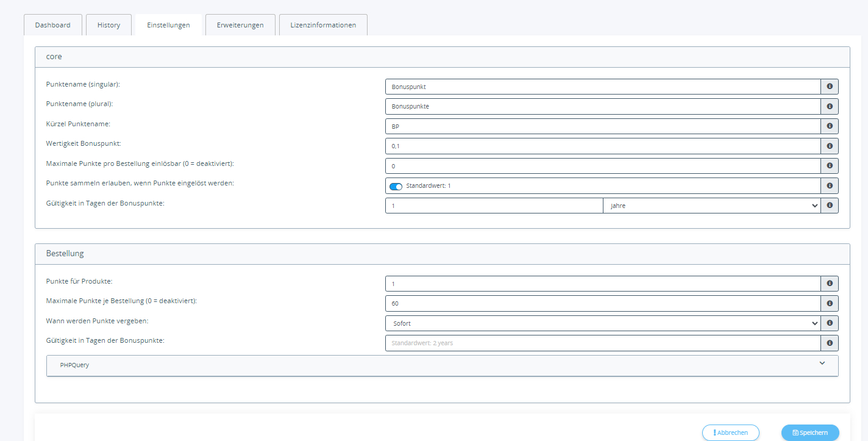
Task: Click info icon beside Kürzel Punktename
Action: [x=830, y=126]
